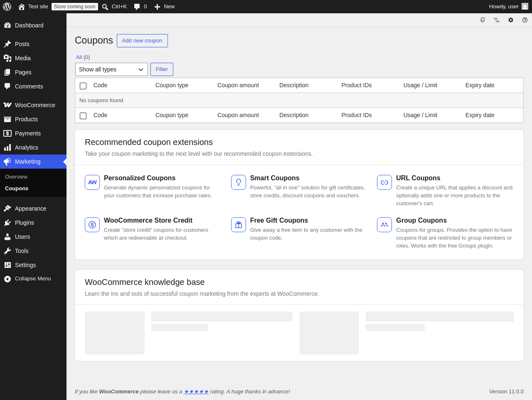Click the Dashboard gauge icon
The height and width of the screenshot is (400, 532).
coord(7,25)
